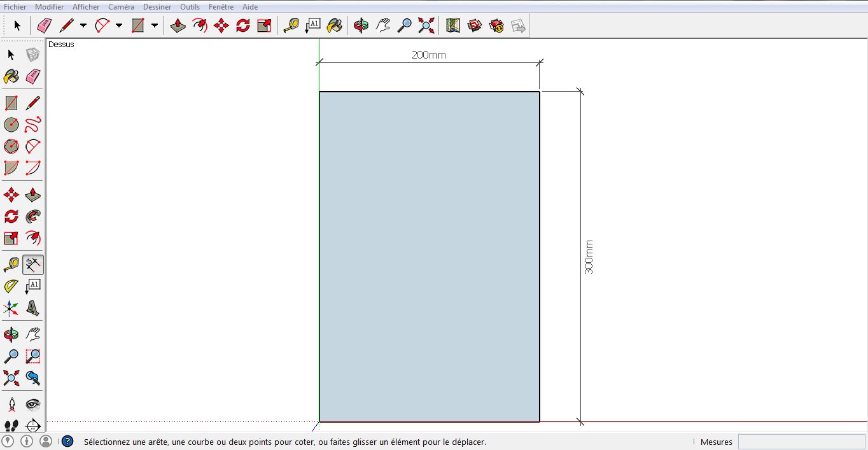This screenshot has width=868, height=450.
Task: Activate Push/Pull in the side palette
Action: click(33, 195)
